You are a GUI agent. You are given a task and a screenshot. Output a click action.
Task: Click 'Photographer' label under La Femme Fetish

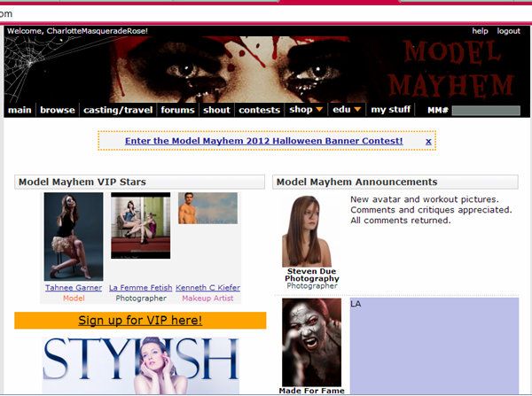point(141,299)
